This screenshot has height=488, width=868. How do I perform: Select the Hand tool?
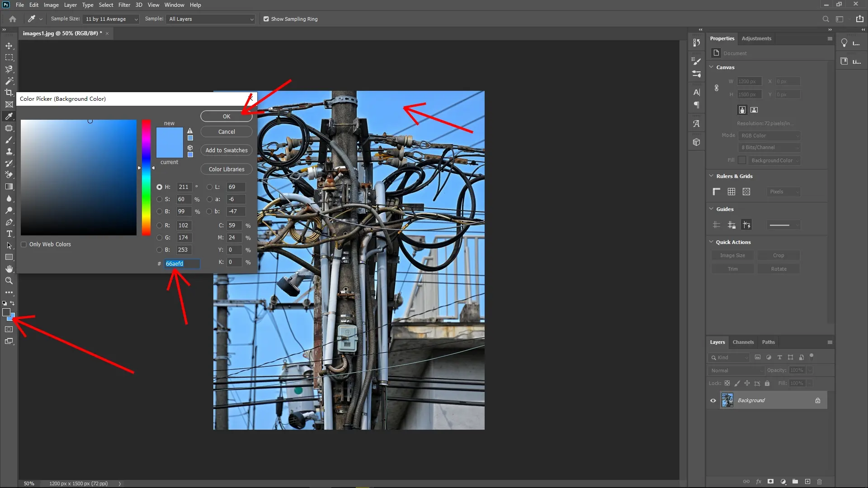pos(9,268)
